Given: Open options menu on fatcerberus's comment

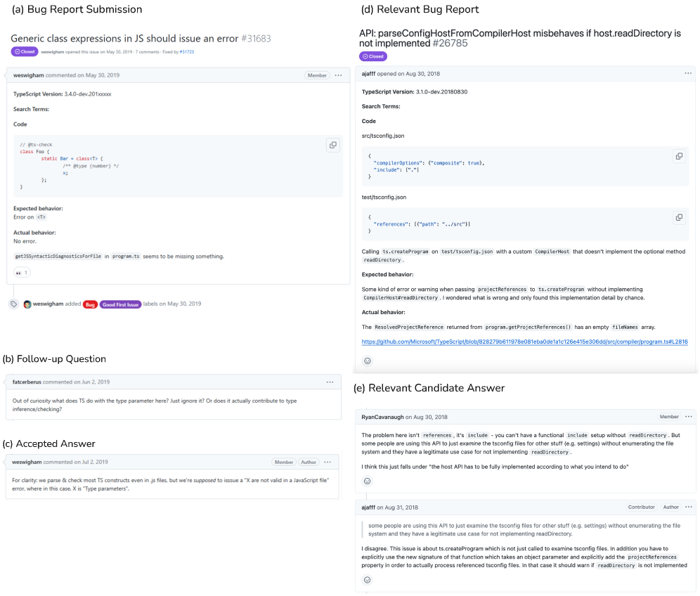Looking at the screenshot, I should [330, 382].
